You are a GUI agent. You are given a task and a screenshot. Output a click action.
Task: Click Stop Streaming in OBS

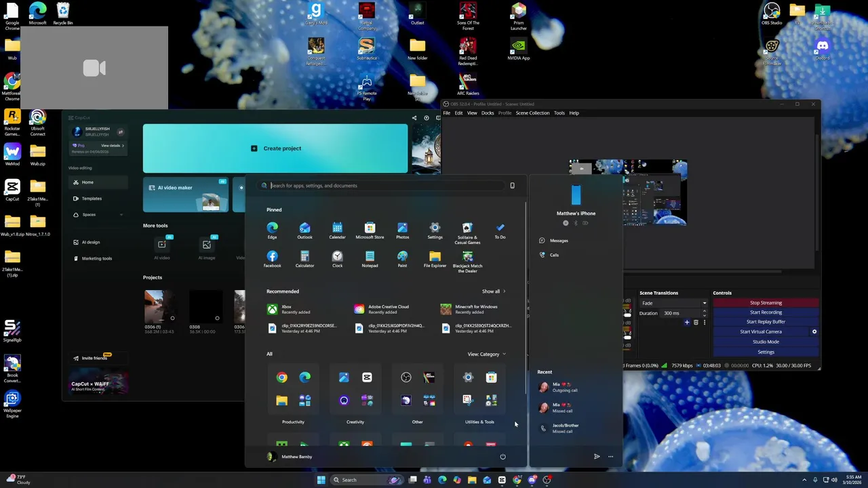[766, 303]
